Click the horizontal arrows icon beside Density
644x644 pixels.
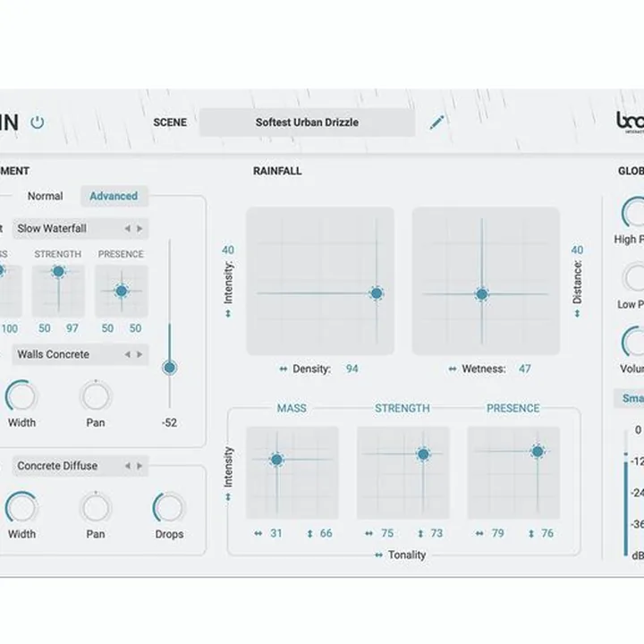point(284,369)
